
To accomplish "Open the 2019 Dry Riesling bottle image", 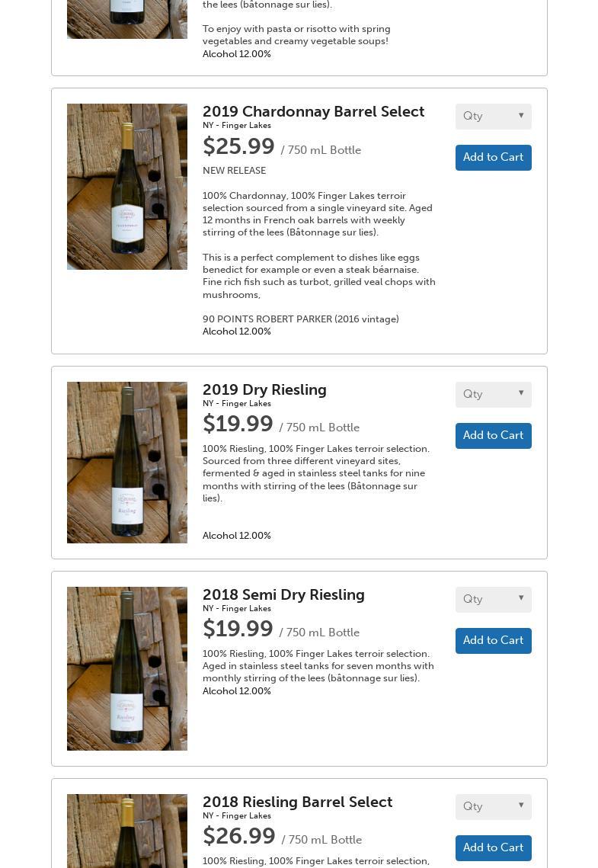I will point(127,463).
